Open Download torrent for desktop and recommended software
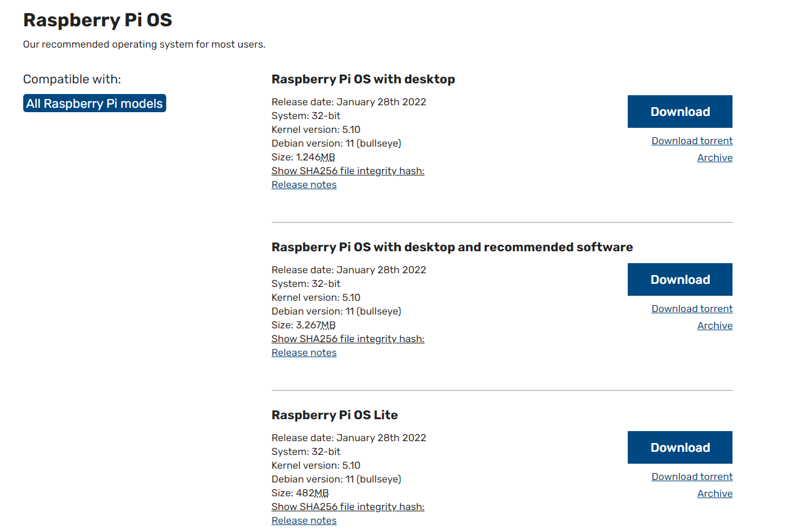This screenshot has height=532, width=809. point(692,309)
